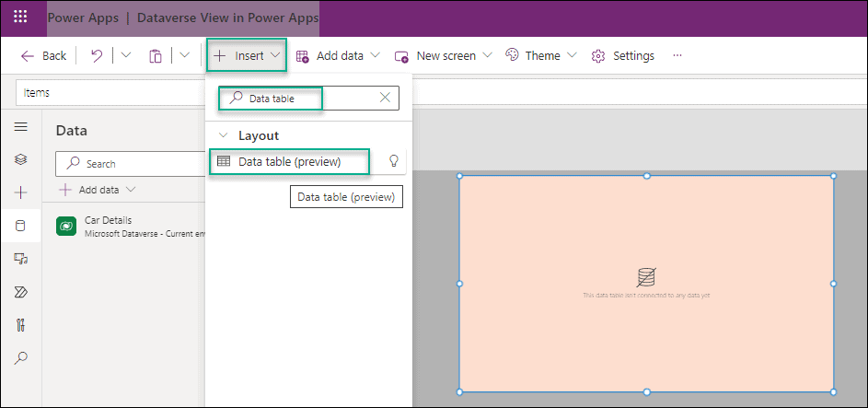This screenshot has width=868, height=408.
Task: Open the Tree view layers icon
Action: (x=21, y=159)
